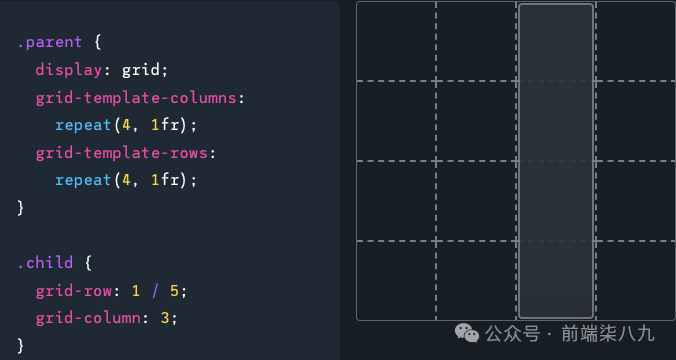Select the highlighted child item in third column
The image size is (676, 360).
point(556,161)
